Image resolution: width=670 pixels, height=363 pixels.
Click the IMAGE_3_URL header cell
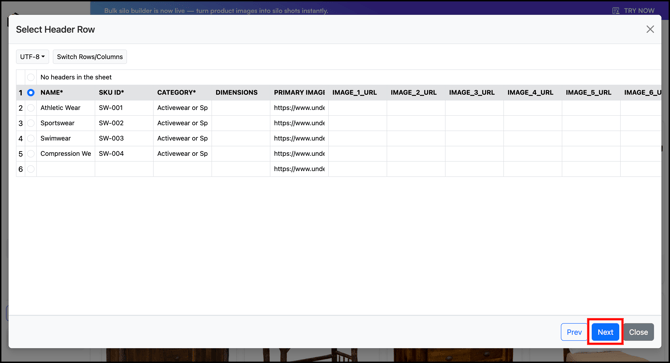[x=474, y=92]
